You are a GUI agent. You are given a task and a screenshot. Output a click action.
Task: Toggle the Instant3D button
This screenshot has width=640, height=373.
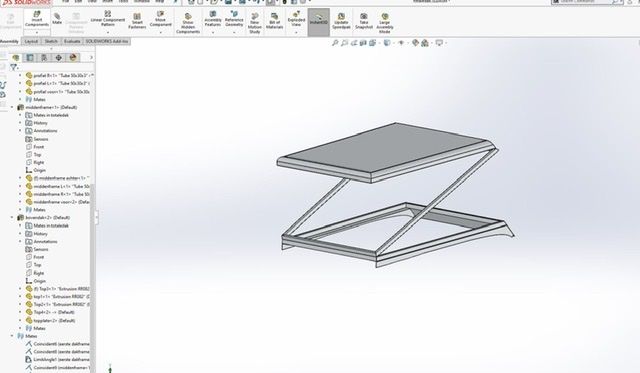point(318,21)
